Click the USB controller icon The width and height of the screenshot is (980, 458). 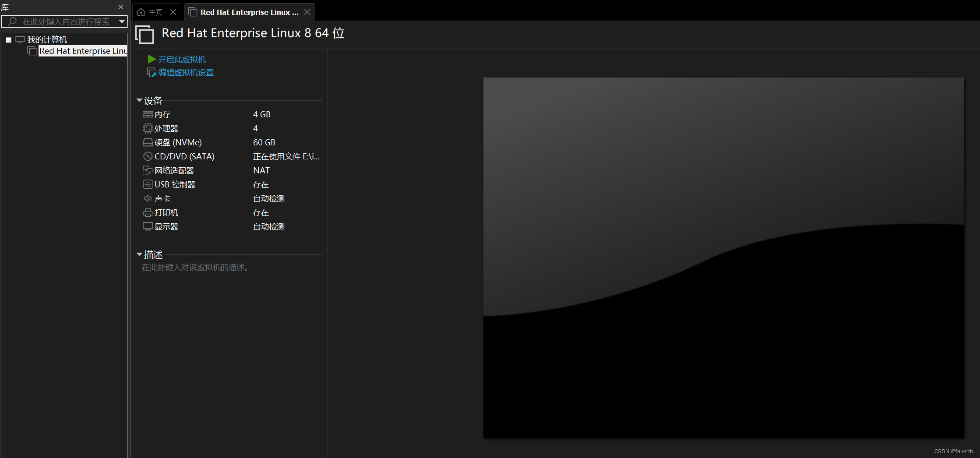pos(148,184)
